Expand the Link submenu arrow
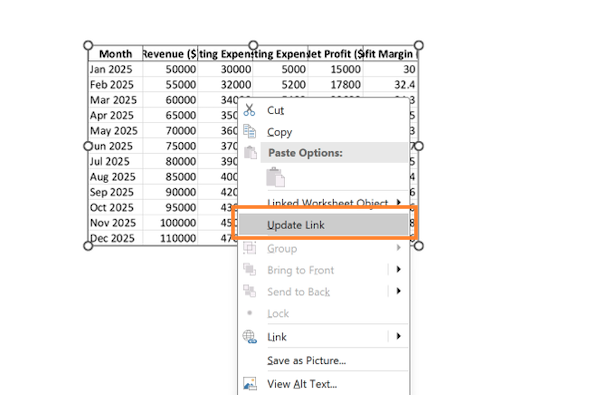 click(398, 336)
